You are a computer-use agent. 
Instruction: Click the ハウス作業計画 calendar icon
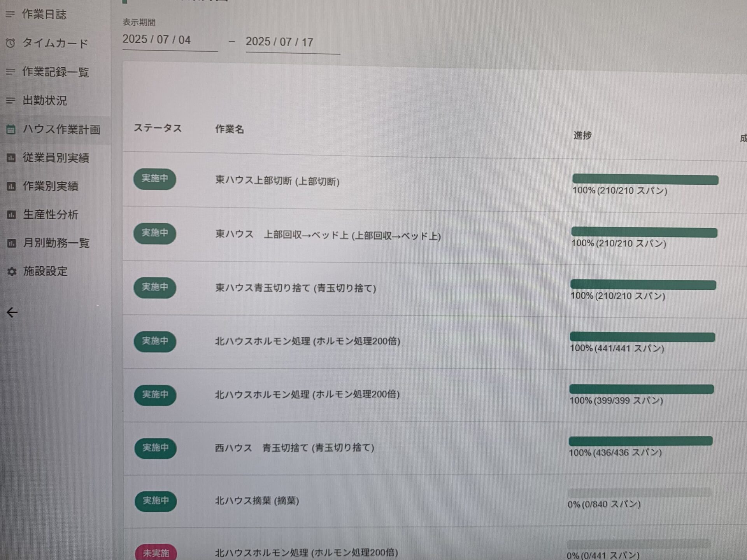11,129
